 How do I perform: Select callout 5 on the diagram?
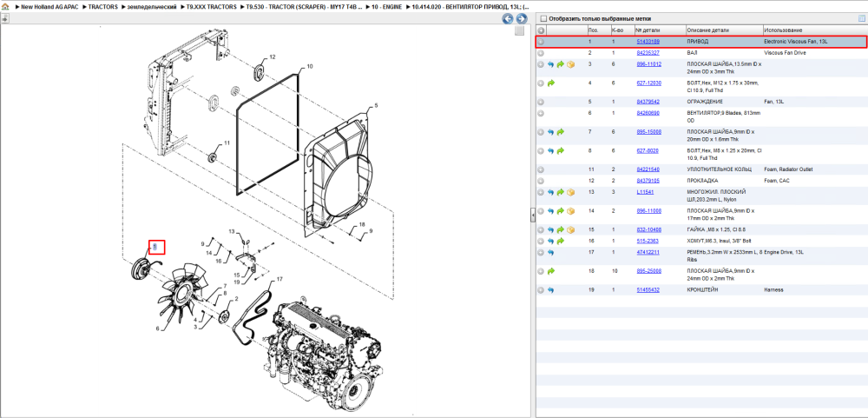[x=376, y=105]
